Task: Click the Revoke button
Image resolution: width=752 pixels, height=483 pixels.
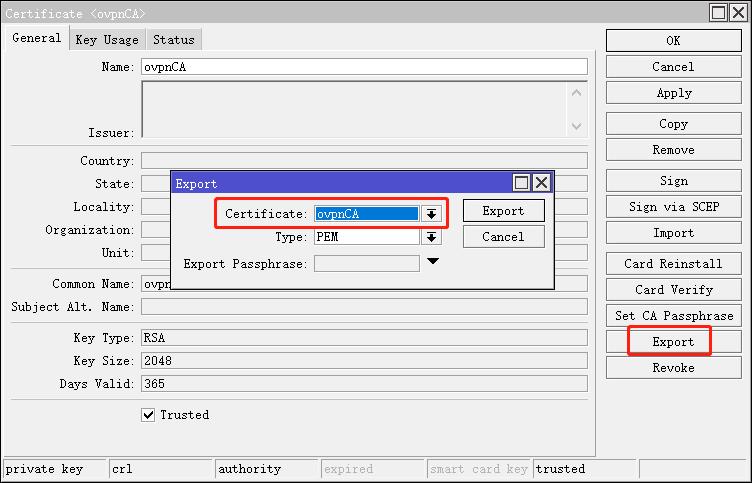Action: pos(673,367)
